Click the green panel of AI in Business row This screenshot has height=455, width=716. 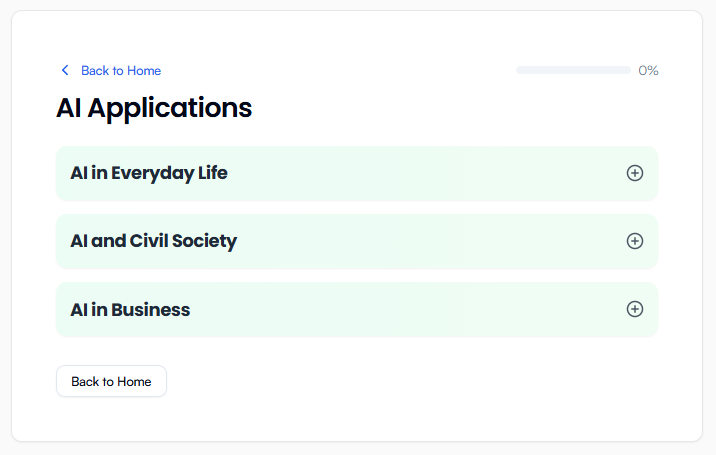tap(400, 309)
